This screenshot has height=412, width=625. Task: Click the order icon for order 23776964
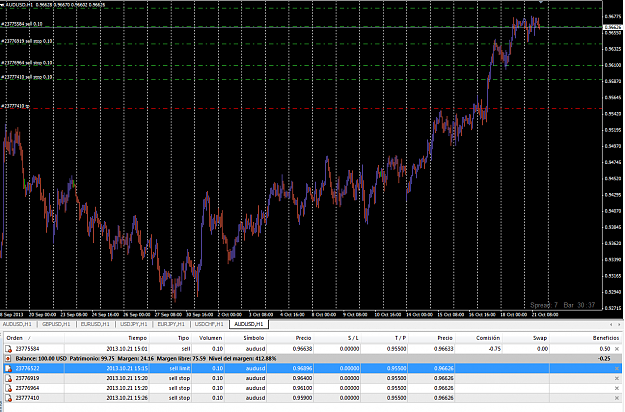(8, 388)
